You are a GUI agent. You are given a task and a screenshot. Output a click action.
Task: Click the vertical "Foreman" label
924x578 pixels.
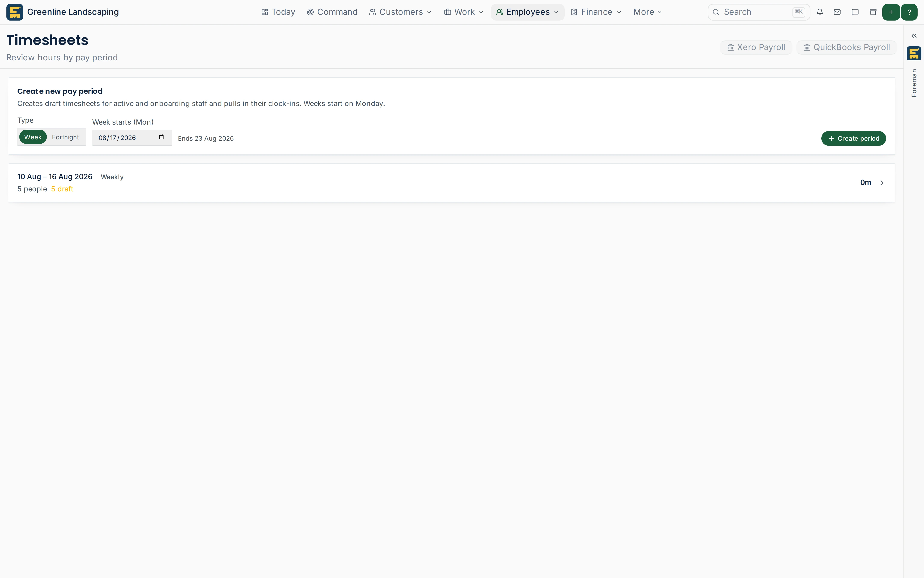pyautogui.click(x=914, y=83)
